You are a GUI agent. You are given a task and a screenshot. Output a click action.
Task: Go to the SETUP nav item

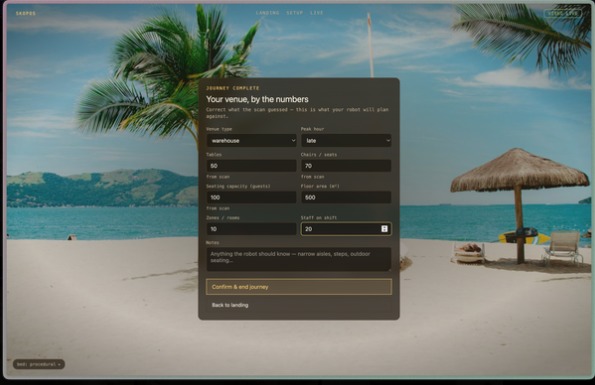coord(295,13)
